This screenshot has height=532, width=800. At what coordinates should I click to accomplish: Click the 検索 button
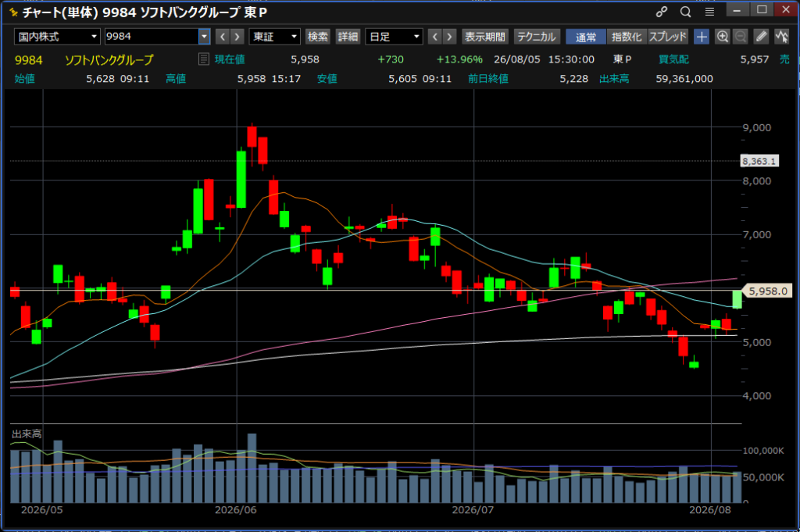tap(317, 36)
